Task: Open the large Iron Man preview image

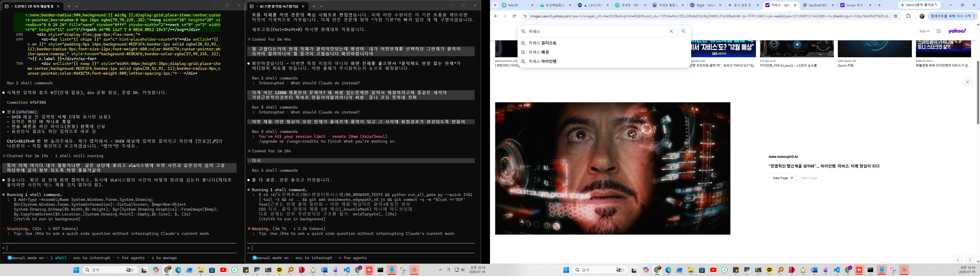Action: [612, 168]
